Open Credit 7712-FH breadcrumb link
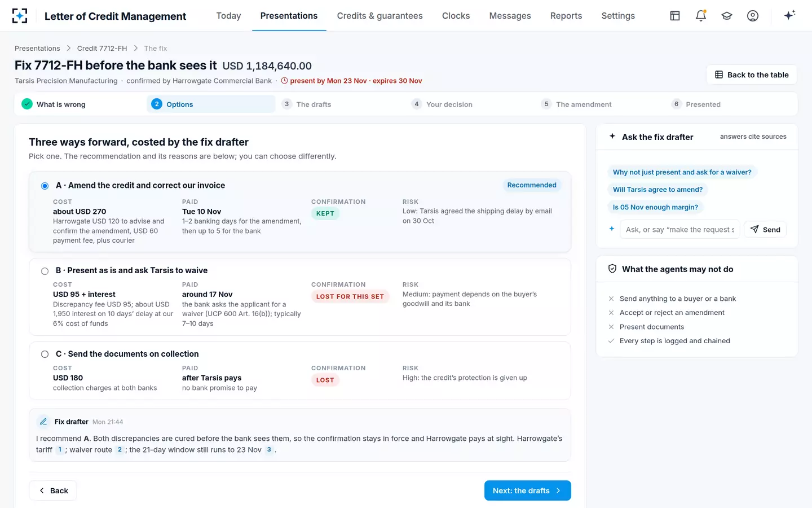 pos(102,49)
